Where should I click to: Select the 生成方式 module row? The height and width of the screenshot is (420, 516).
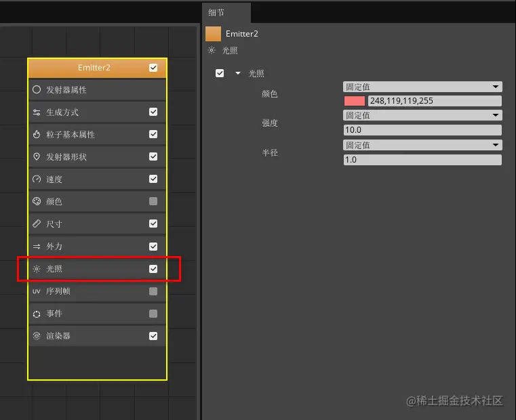coord(98,112)
